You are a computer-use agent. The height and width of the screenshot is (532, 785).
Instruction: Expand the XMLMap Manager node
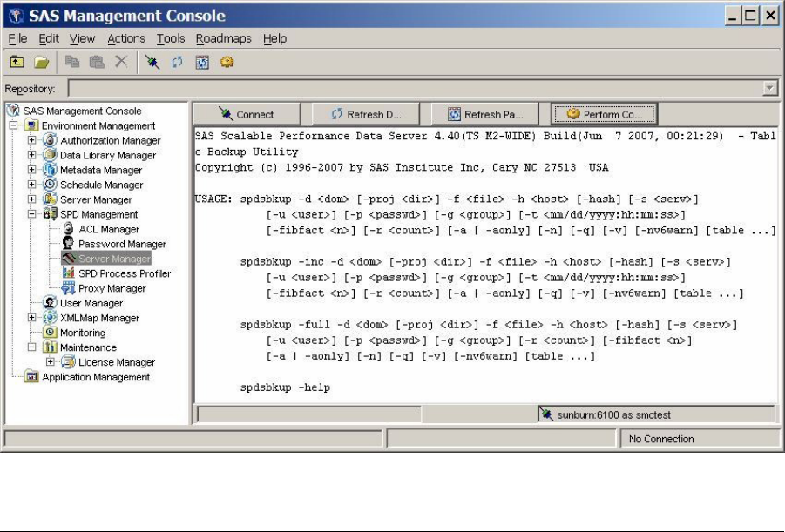coord(31,318)
